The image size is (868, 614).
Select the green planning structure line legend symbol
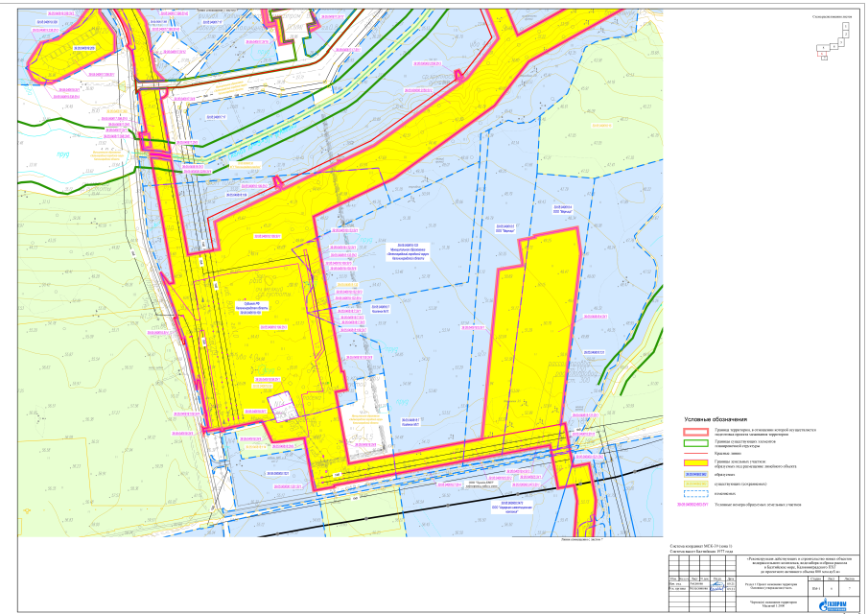[x=694, y=445]
